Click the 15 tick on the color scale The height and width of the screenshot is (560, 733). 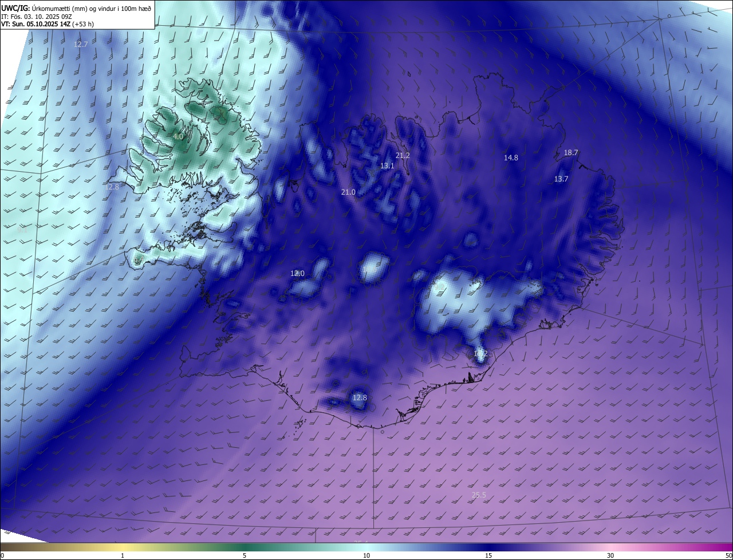click(488, 555)
